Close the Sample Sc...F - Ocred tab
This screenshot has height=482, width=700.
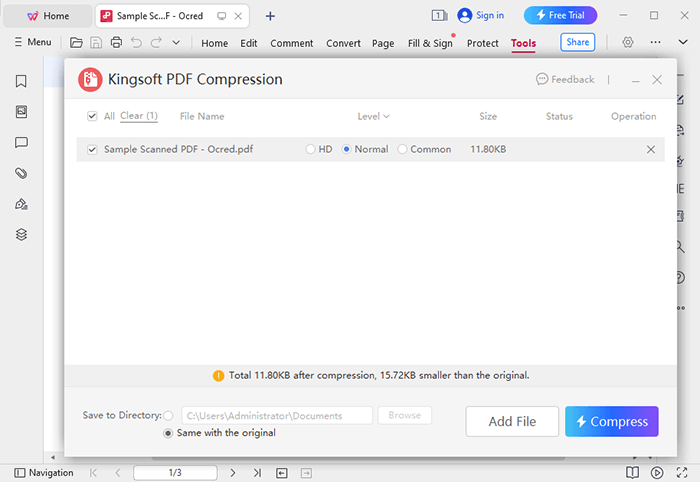tap(238, 16)
